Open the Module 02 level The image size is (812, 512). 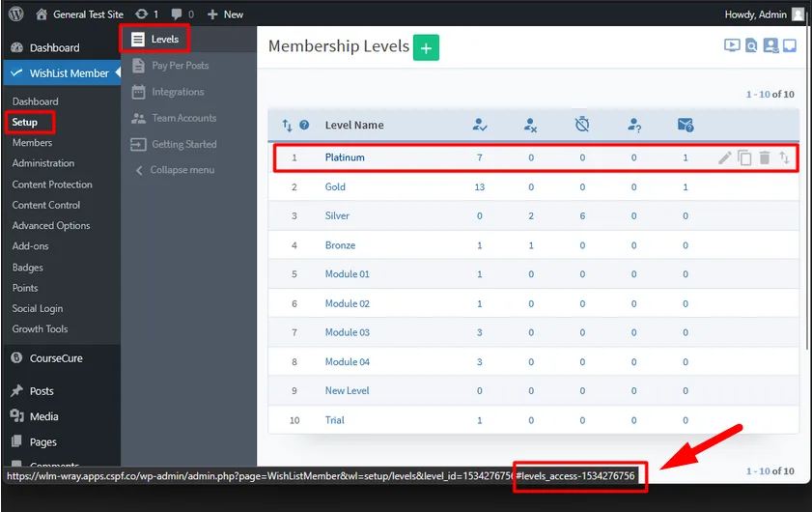pos(347,303)
